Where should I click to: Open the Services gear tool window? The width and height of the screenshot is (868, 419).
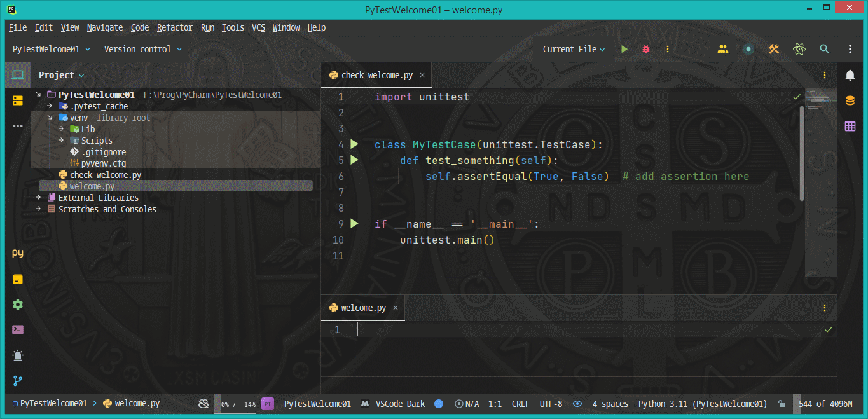[18, 305]
